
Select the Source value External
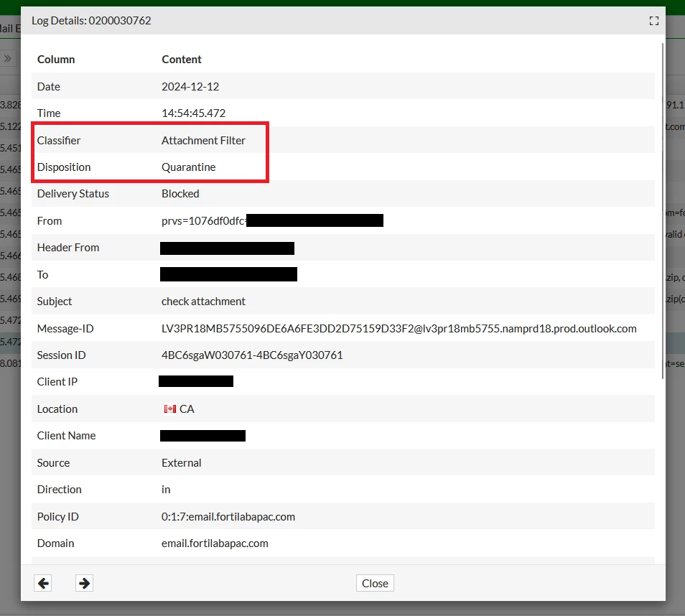click(x=181, y=462)
